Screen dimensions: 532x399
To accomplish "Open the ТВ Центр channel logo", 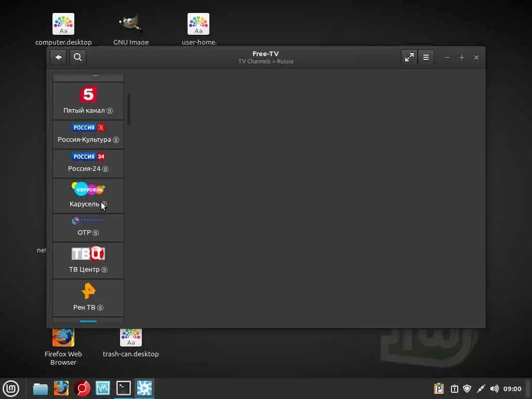I will click(88, 254).
